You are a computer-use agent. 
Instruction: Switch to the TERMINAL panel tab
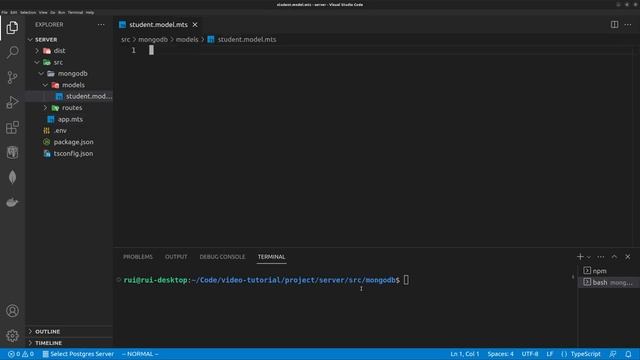pyautogui.click(x=271, y=257)
